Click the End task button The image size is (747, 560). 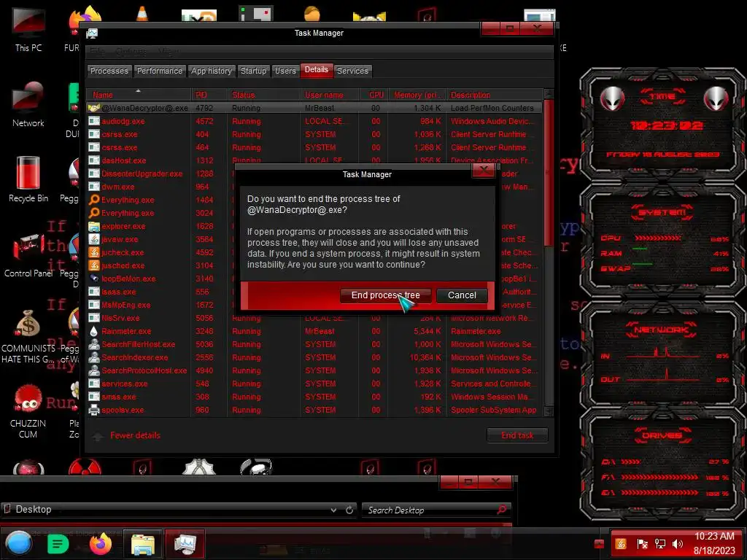click(517, 435)
